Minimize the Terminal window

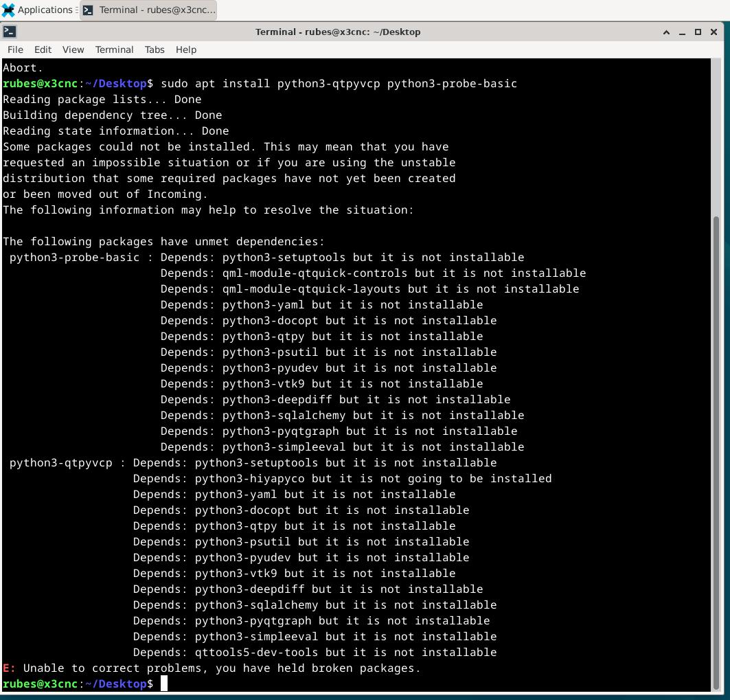682,32
